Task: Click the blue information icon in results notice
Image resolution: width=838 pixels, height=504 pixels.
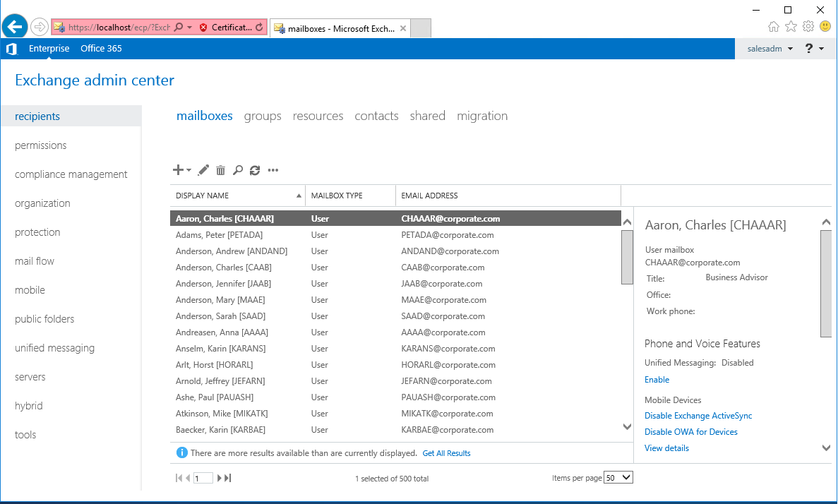Action: (181, 452)
